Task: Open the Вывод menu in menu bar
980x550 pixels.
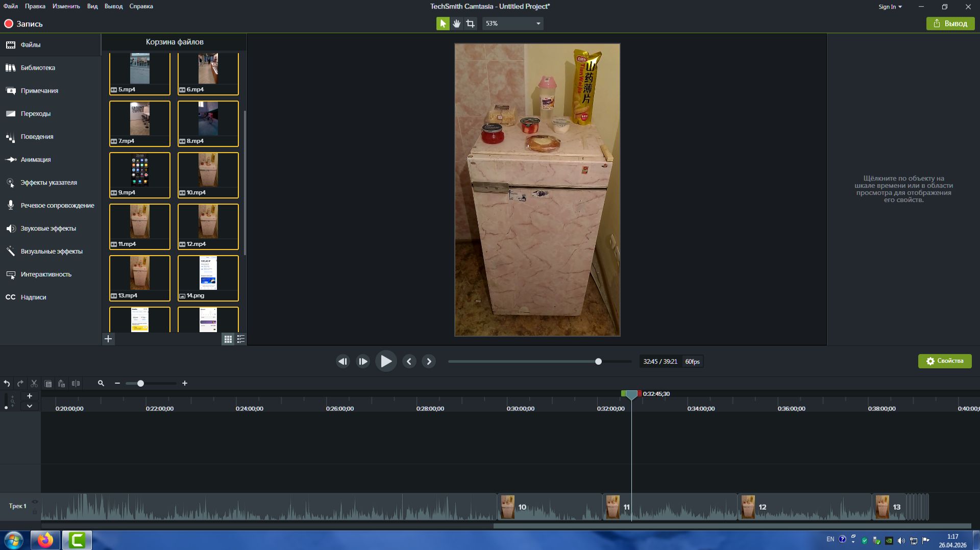Action: coord(114,6)
